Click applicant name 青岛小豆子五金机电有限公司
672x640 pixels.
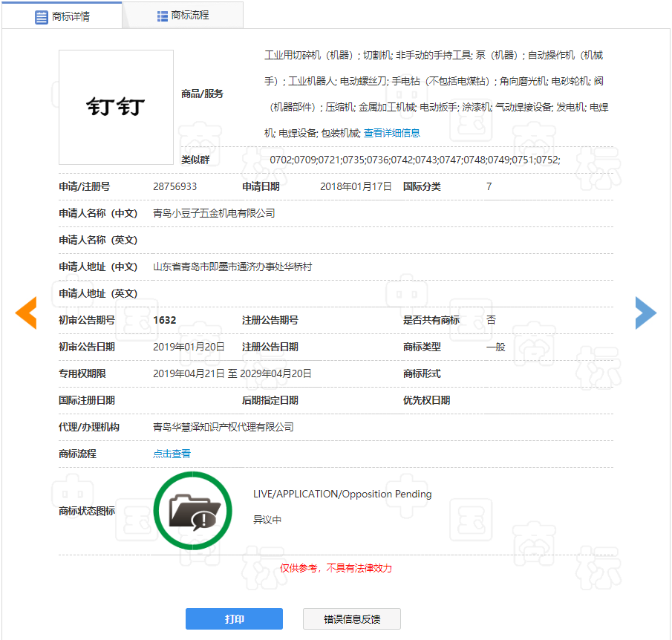[x=214, y=213]
